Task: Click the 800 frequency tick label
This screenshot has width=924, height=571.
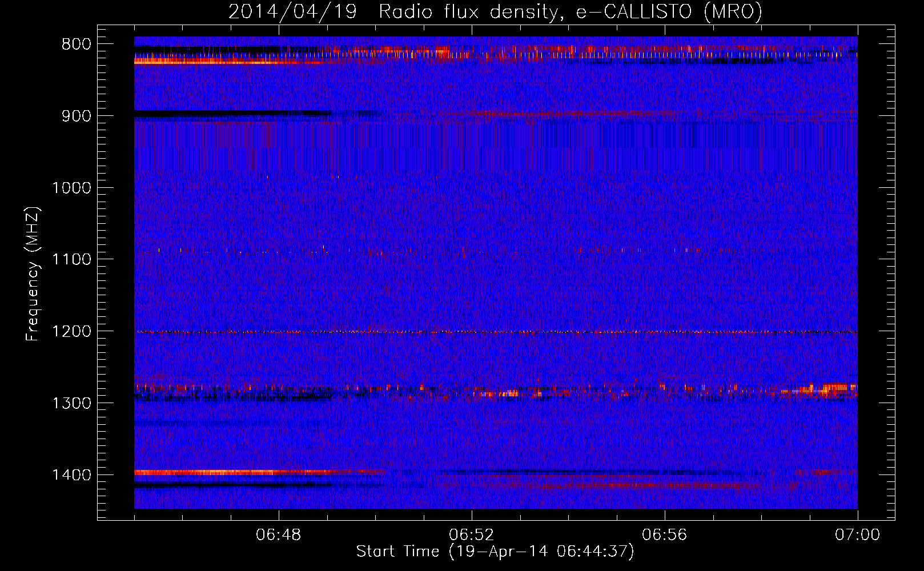Action: tap(77, 45)
